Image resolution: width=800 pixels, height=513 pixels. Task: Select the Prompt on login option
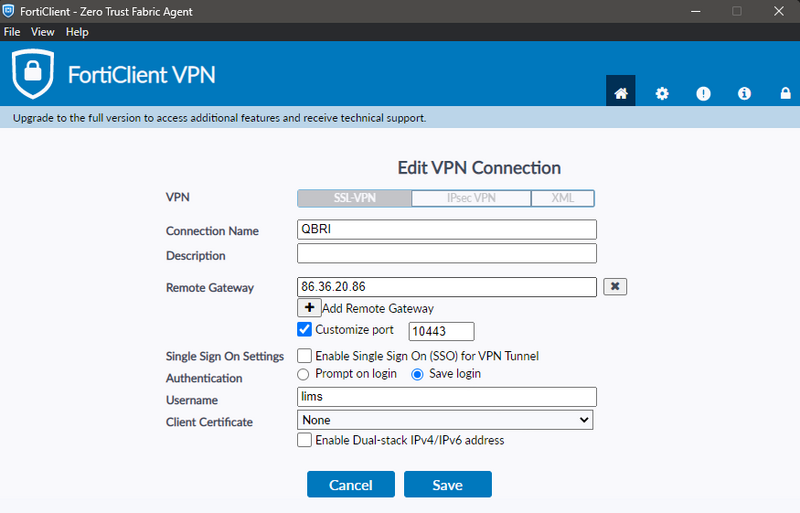[304, 374]
